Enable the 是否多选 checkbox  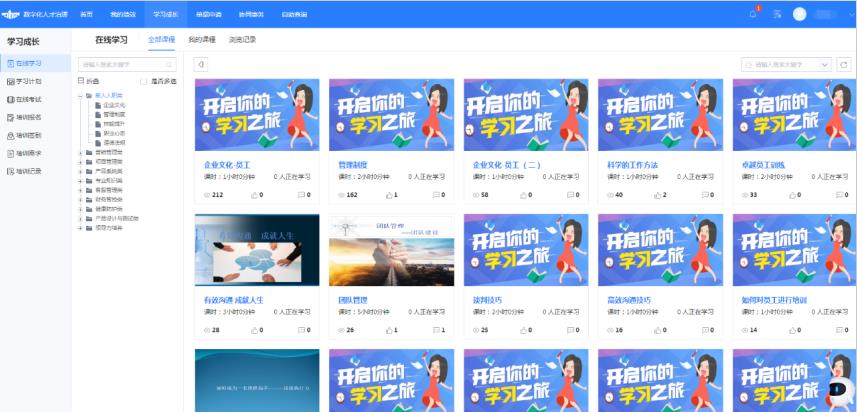[144, 81]
